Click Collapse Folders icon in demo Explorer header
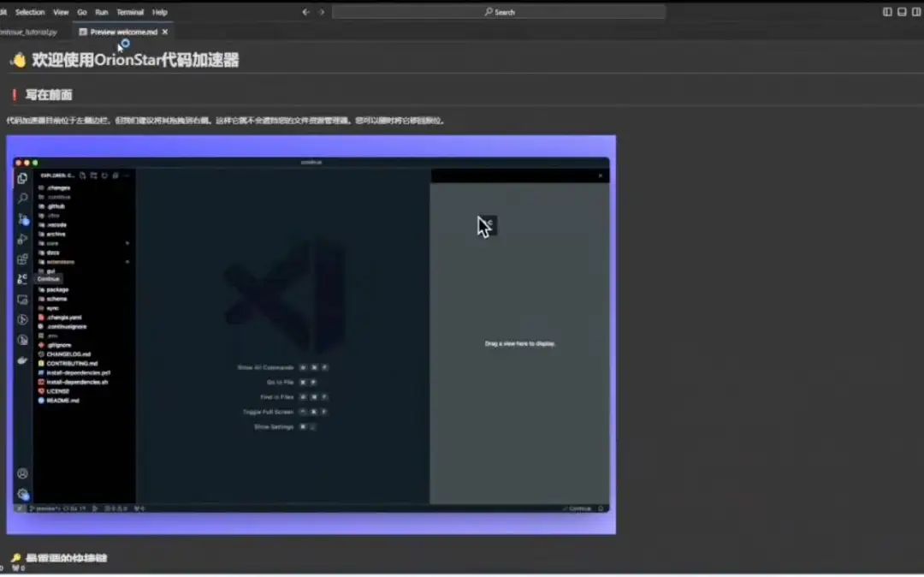The height and width of the screenshot is (577, 924). (x=115, y=175)
